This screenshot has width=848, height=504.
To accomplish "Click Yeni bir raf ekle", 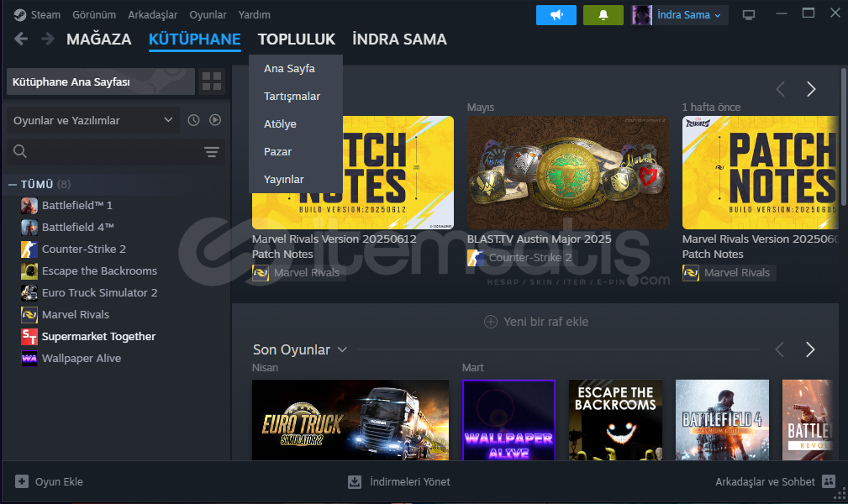I will tap(546, 322).
